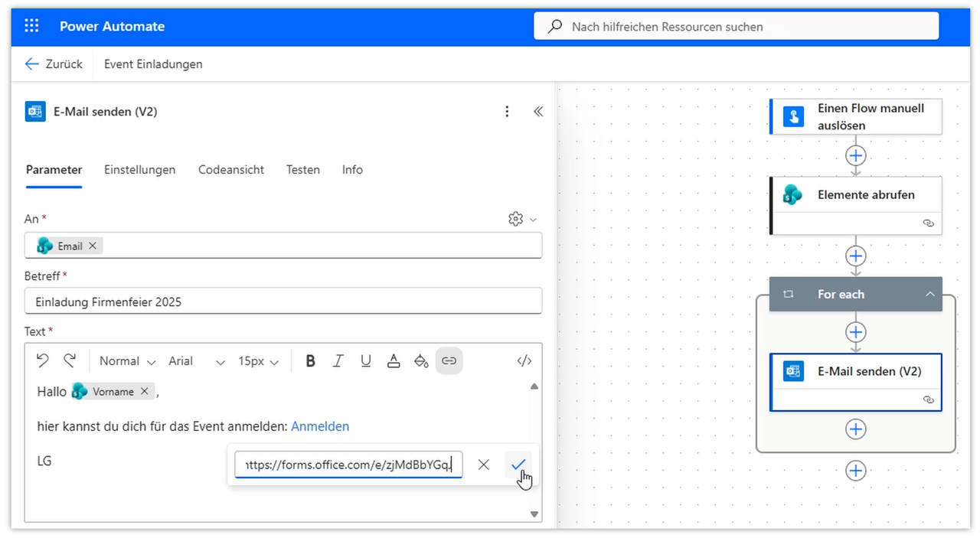
Task: Open the font color picker
Action: point(394,361)
